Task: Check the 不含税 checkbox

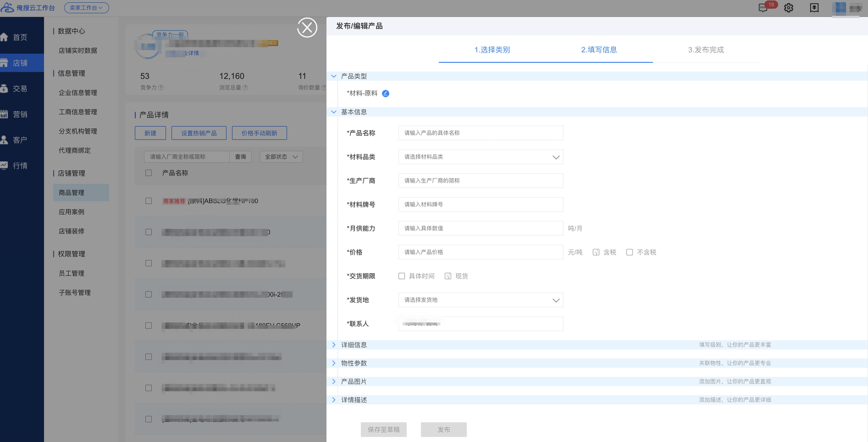Action: coord(629,252)
